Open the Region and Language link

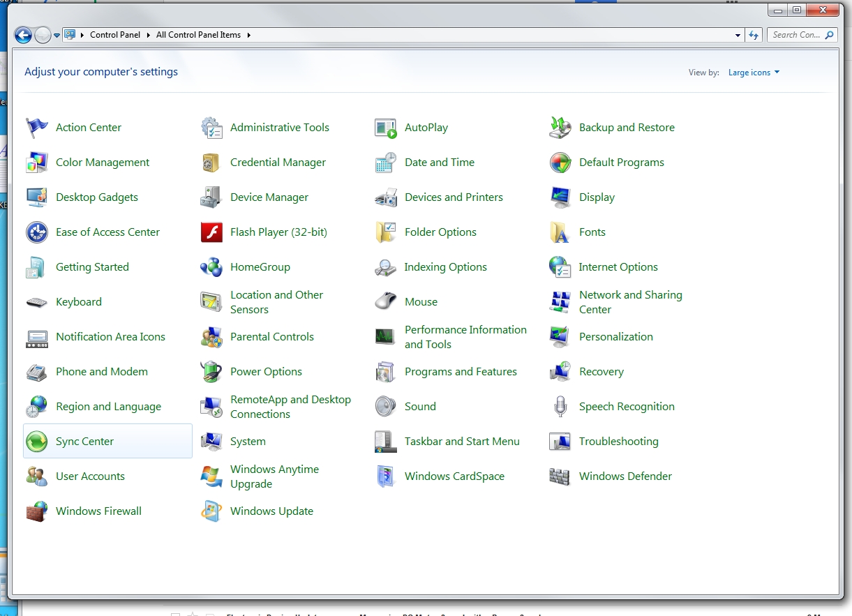tap(108, 407)
